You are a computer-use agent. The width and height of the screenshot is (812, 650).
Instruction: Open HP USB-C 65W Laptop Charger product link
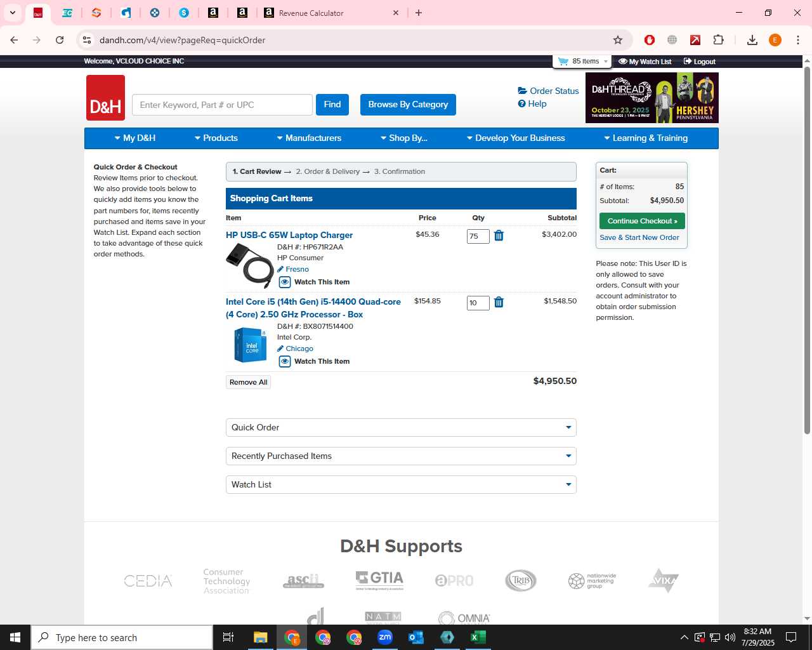tap(289, 235)
